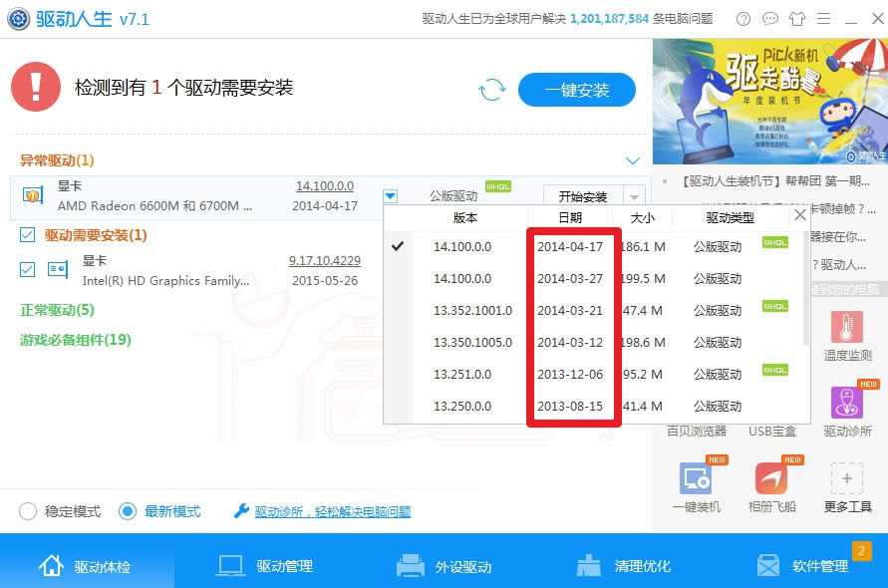The width and height of the screenshot is (888, 588).
Task: Click the 版本 column header
Action: click(465, 217)
